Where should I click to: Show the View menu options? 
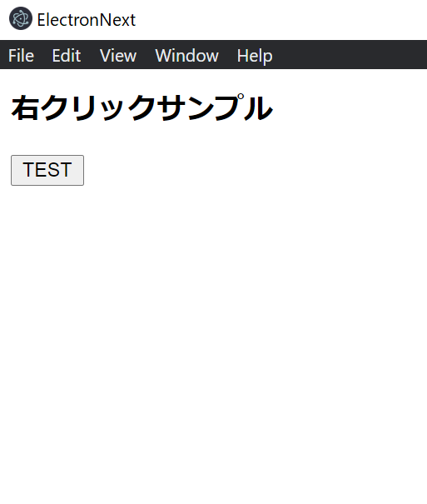pyautogui.click(x=118, y=55)
